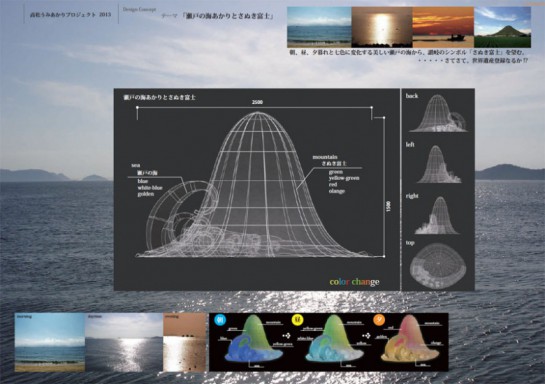This screenshot has height=384, width=545.
Task: Click the yellow 昼 daytime circle icon
Action: tap(298, 319)
